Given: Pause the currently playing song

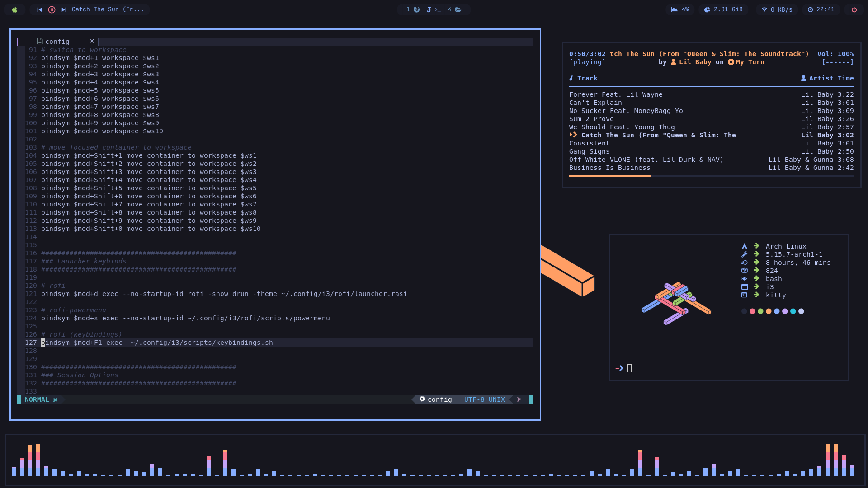Looking at the screenshot, I should pos(52,9).
